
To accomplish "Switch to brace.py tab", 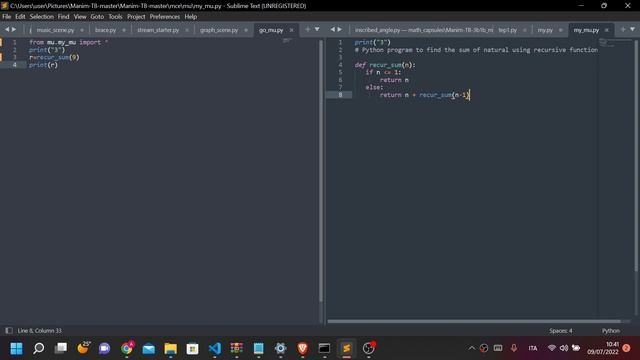I will point(105,30).
